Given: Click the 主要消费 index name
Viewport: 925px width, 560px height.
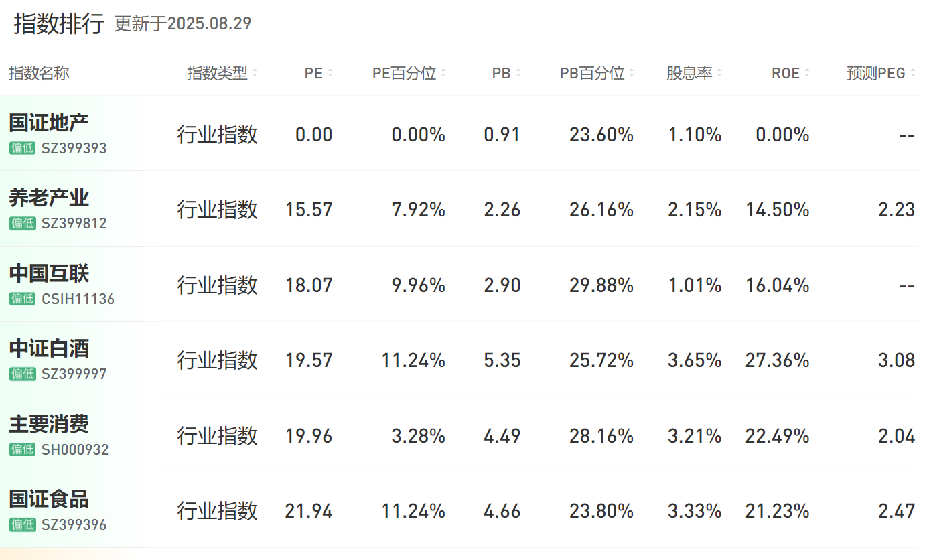Looking at the screenshot, I should click(49, 424).
